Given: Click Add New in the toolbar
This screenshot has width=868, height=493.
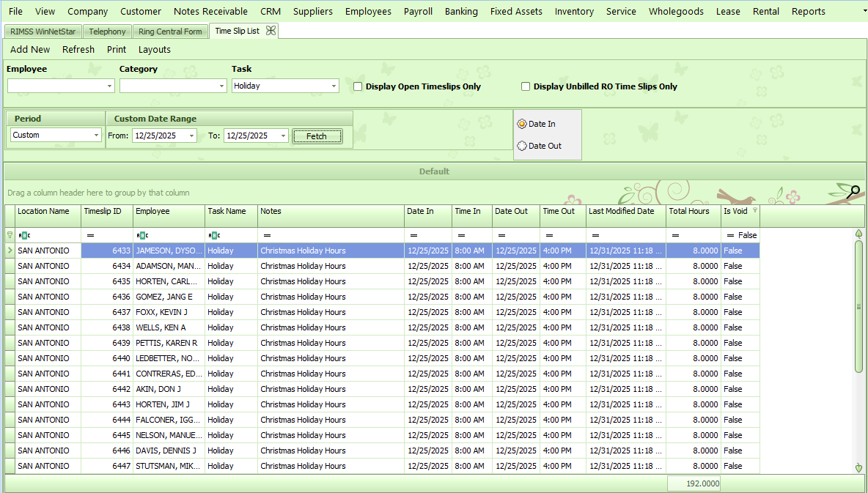Looking at the screenshot, I should coord(30,50).
